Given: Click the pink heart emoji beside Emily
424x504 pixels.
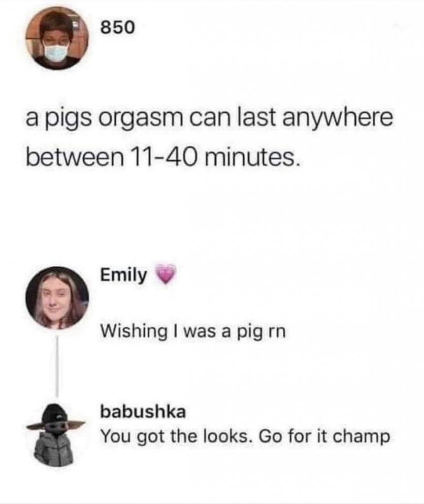Looking at the screenshot, I should pyautogui.click(x=165, y=274).
